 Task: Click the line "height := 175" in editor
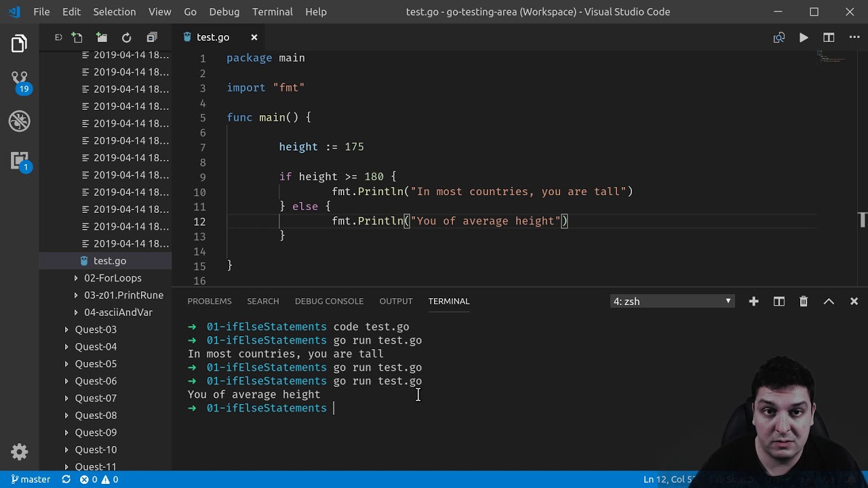(321, 147)
